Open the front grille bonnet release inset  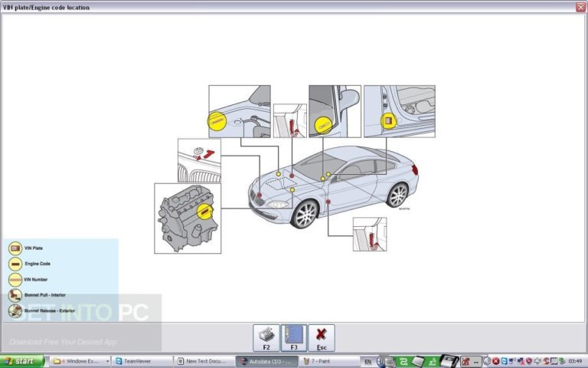pos(199,159)
